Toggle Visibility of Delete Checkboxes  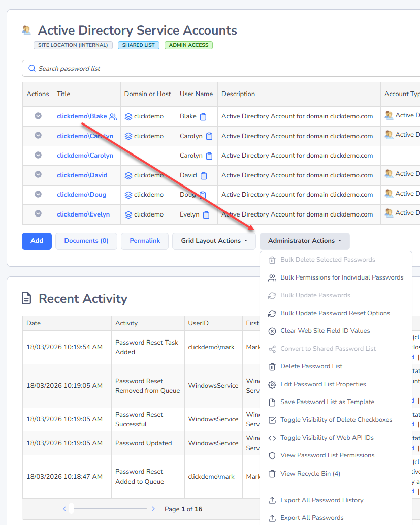336,420
